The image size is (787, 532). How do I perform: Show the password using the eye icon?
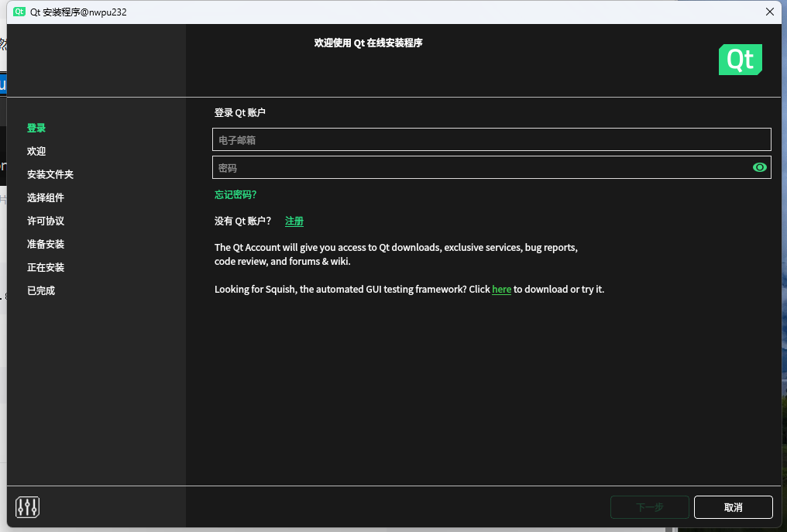[760, 167]
